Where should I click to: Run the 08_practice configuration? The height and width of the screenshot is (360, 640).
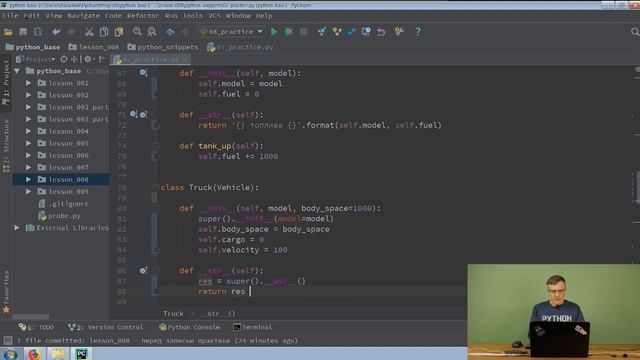(x=274, y=32)
